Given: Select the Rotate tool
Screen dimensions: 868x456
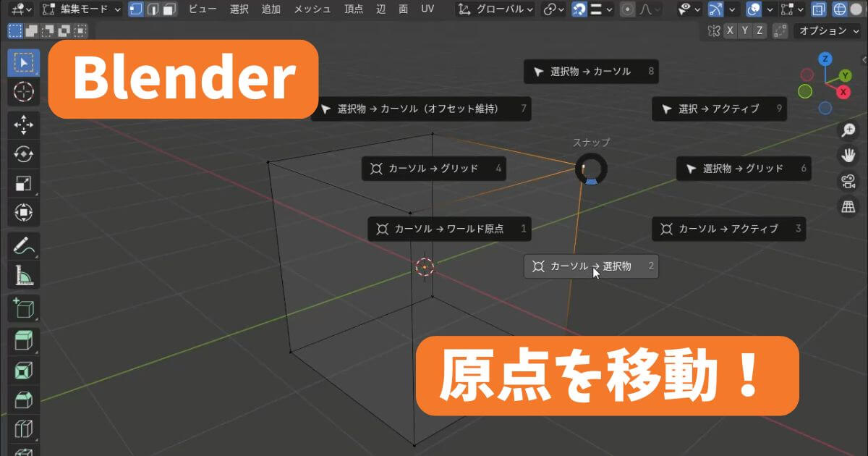Looking at the screenshot, I should click(24, 154).
